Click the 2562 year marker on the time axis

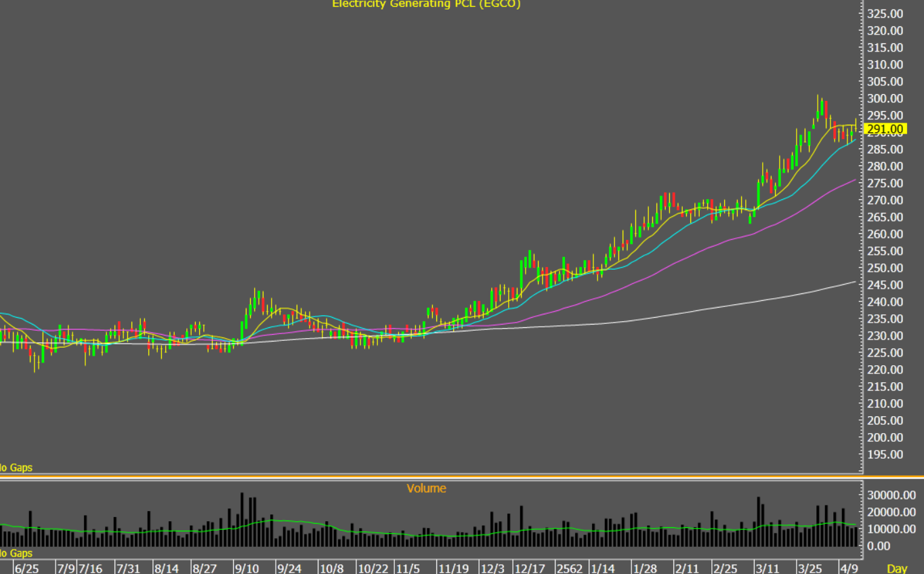[x=569, y=568]
